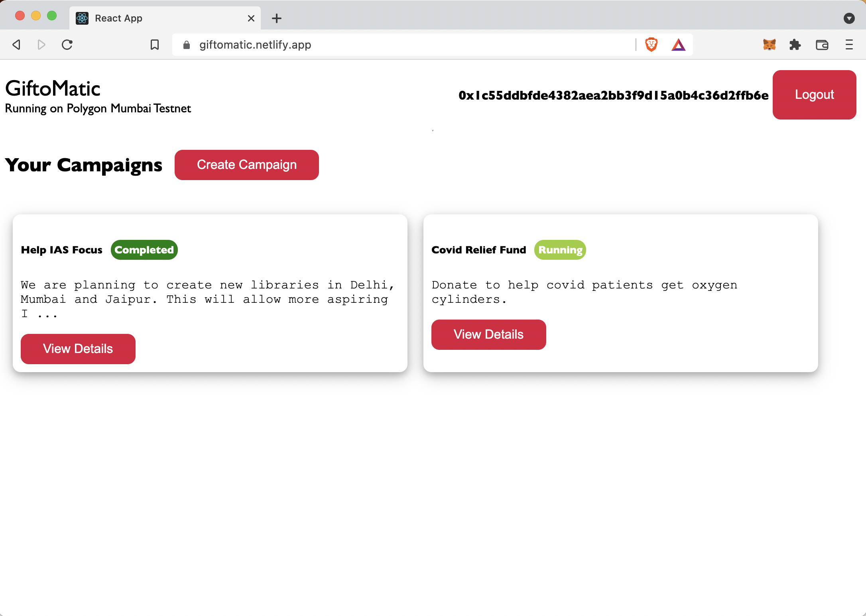Click the forward navigation arrow
The image size is (866, 616).
41,45
